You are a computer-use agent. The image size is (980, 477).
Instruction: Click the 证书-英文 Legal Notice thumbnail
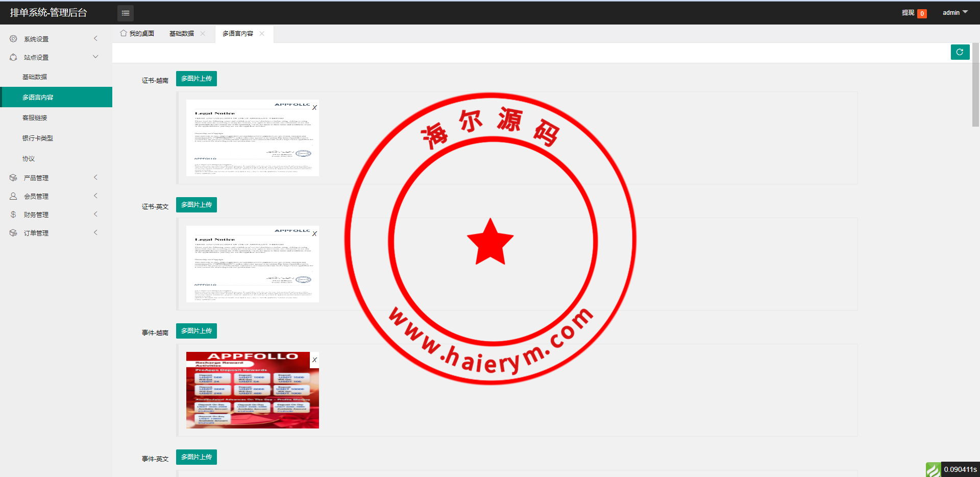pos(252,264)
